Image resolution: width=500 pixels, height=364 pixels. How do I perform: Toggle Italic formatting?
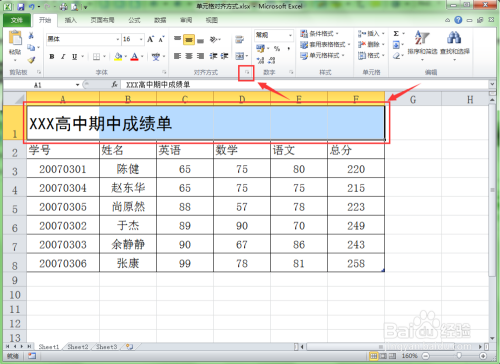(63, 57)
